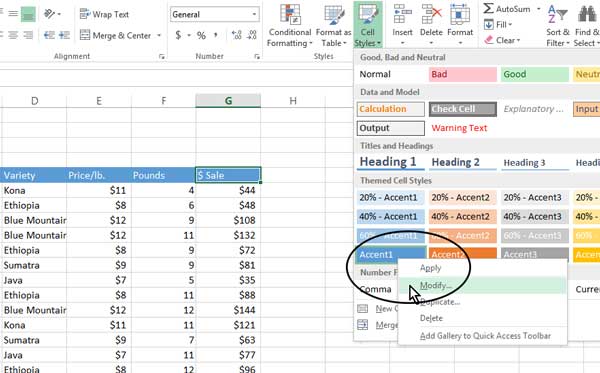Select column G header
The width and height of the screenshot is (600, 373).
click(x=228, y=101)
